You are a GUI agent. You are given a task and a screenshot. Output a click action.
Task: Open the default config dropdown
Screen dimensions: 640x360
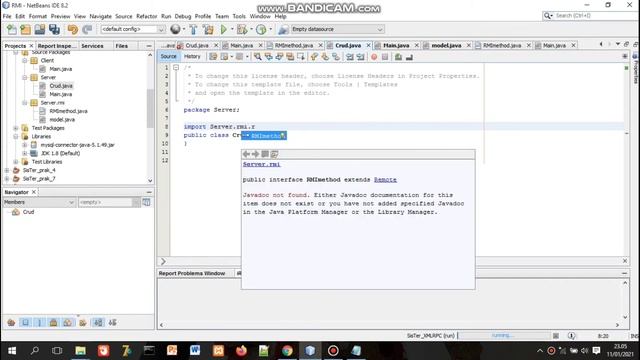[160, 29]
